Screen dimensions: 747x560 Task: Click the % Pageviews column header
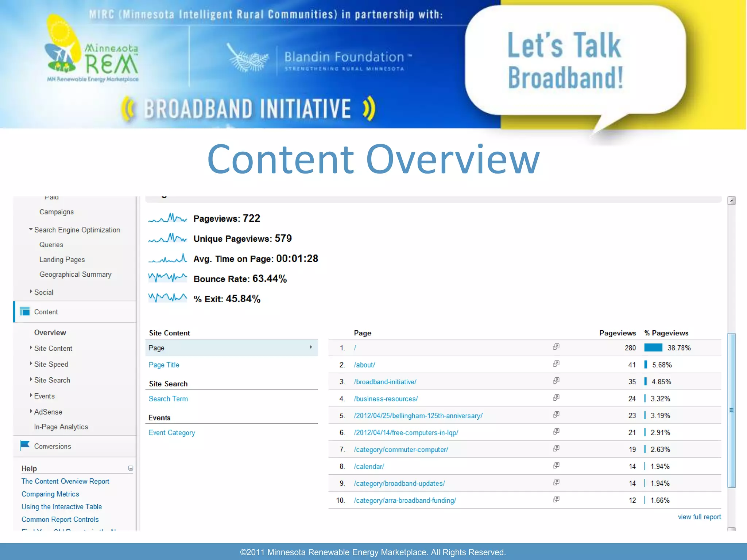coord(666,333)
